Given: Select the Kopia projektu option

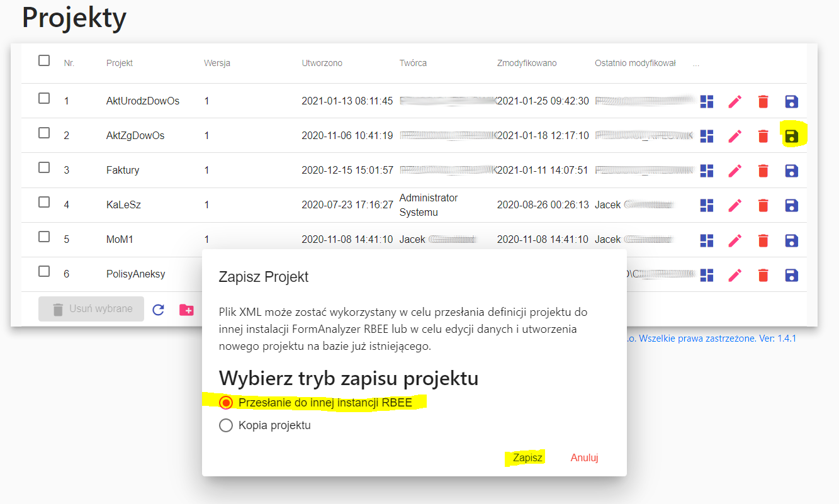Looking at the screenshot, I should point(226,425).
